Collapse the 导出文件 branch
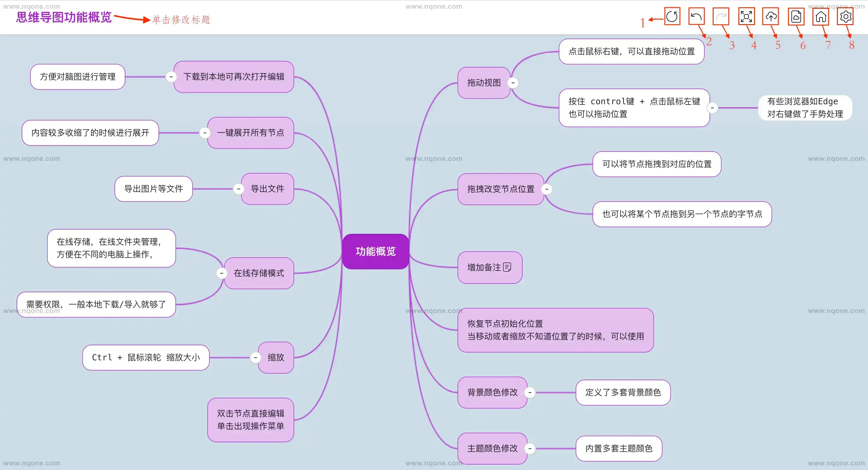This screenshot has height=470, width=868. tap(238, 189)
